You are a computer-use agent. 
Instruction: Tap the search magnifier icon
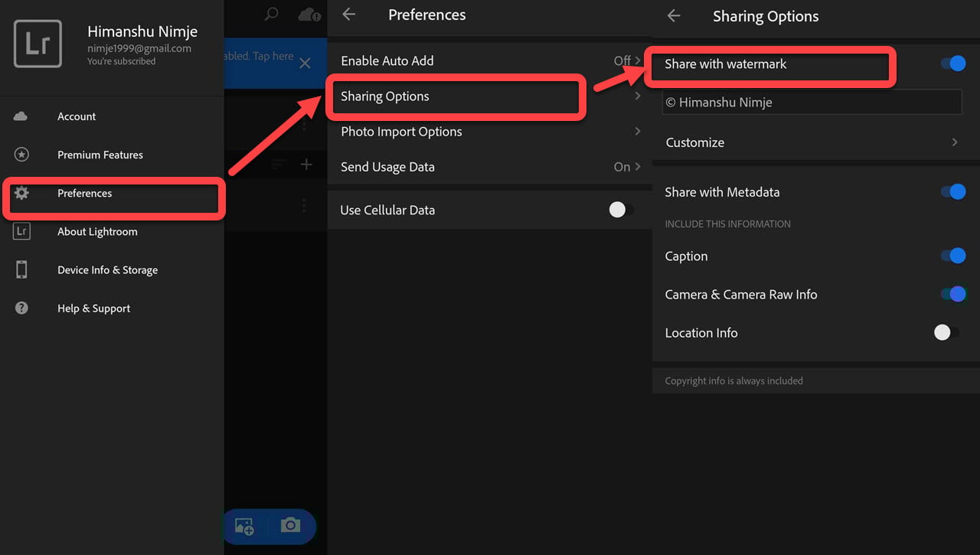point(271,14)
